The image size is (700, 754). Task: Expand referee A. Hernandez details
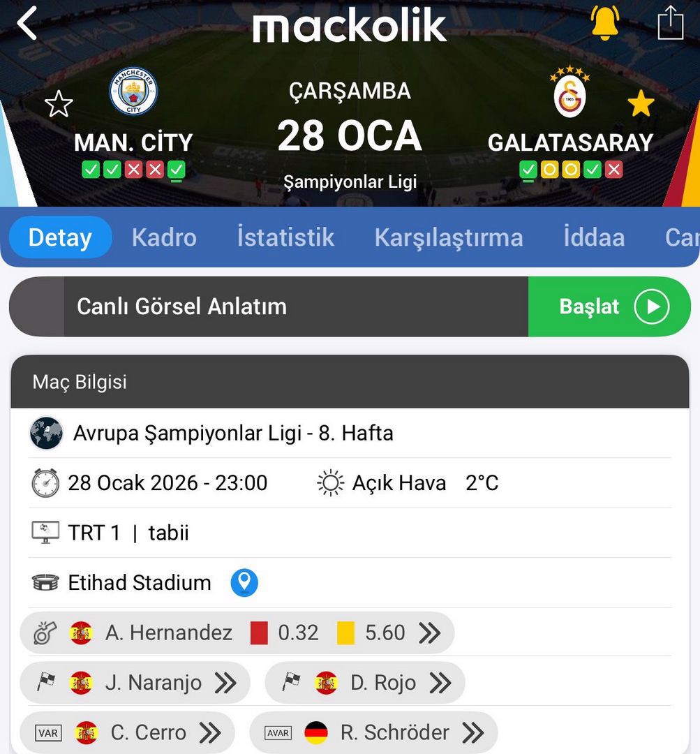(429, 633)
